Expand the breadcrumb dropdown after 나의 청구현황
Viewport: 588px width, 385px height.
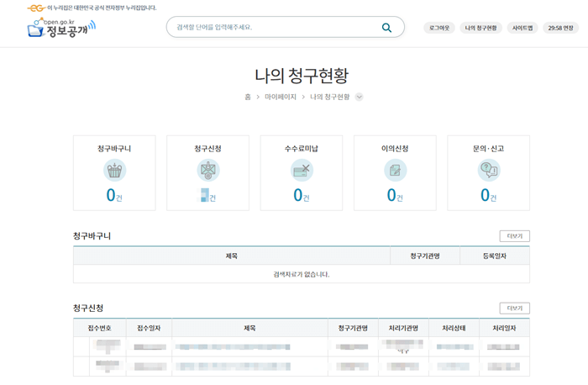(x=359, y=97)
